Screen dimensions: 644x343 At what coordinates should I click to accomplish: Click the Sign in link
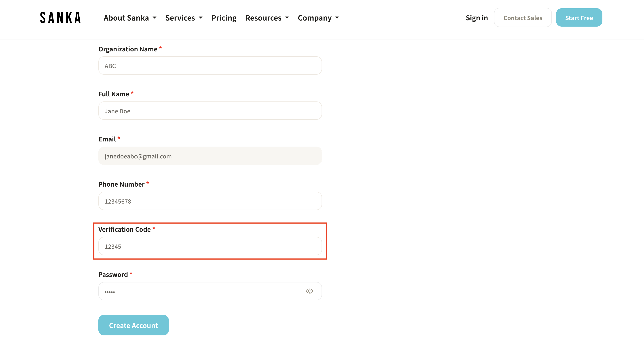tap(477, 18)
